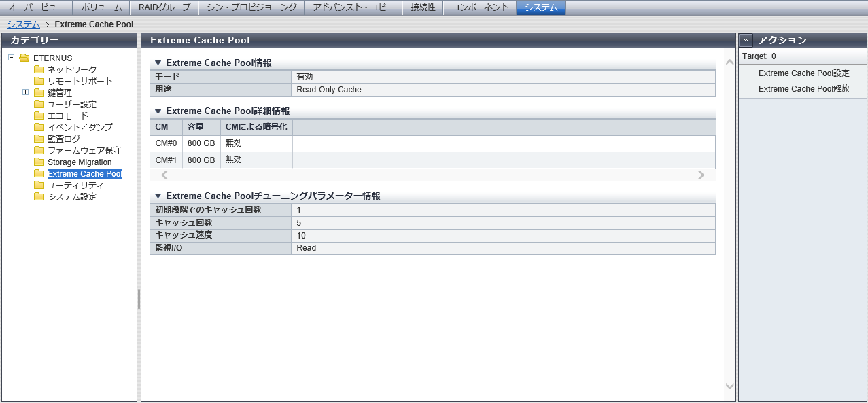
Task: Expand the 鍵管理 tree node
Action: 26,92
